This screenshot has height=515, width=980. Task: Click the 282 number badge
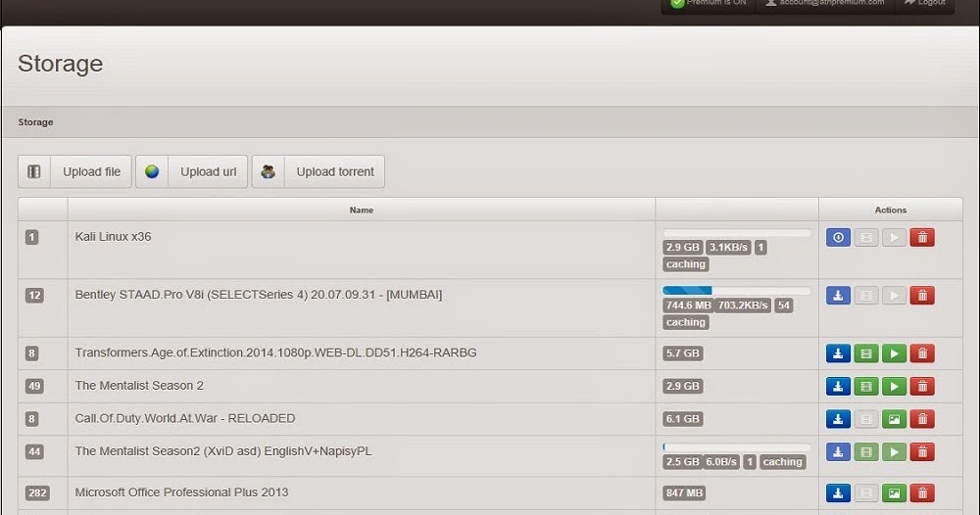coord(37,493)
